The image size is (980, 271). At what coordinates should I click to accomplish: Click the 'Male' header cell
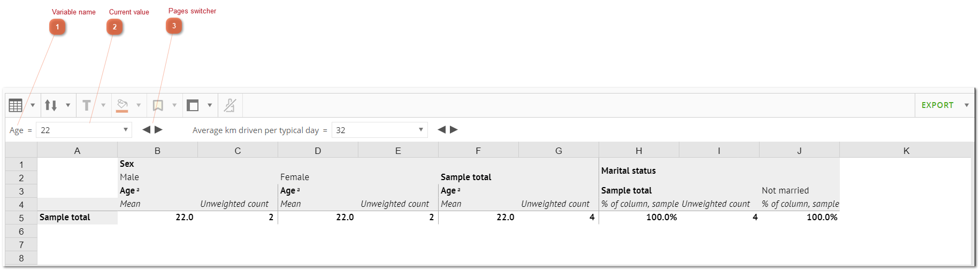(129, 177)
